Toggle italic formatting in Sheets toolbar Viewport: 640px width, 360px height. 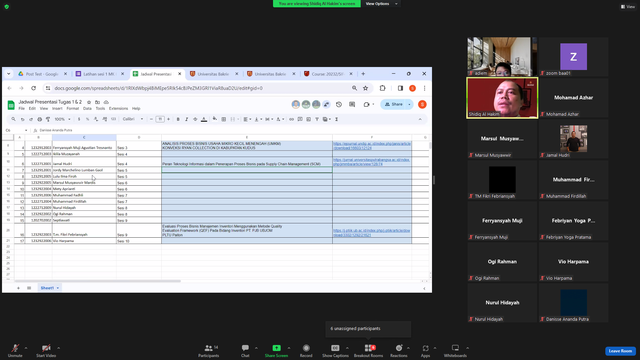click(187, 119)
